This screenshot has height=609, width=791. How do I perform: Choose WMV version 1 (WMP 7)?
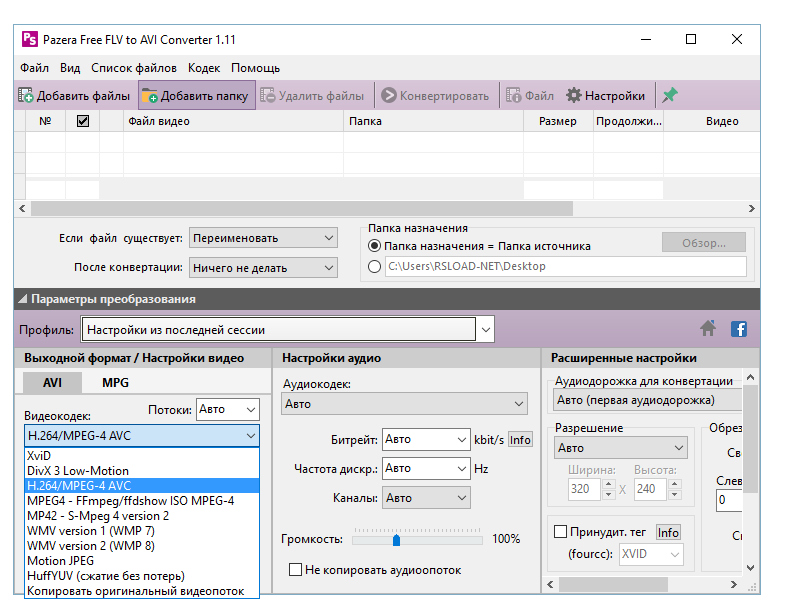[142, 531]
